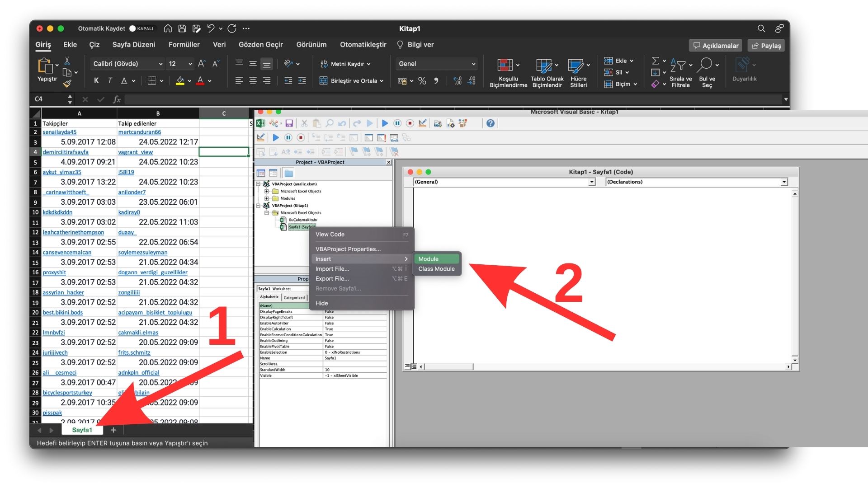This screenshot has width=868, height=488.
Task: Click the Format Painter brush icon
Action: pyautogui.click(x=67, y=84)
